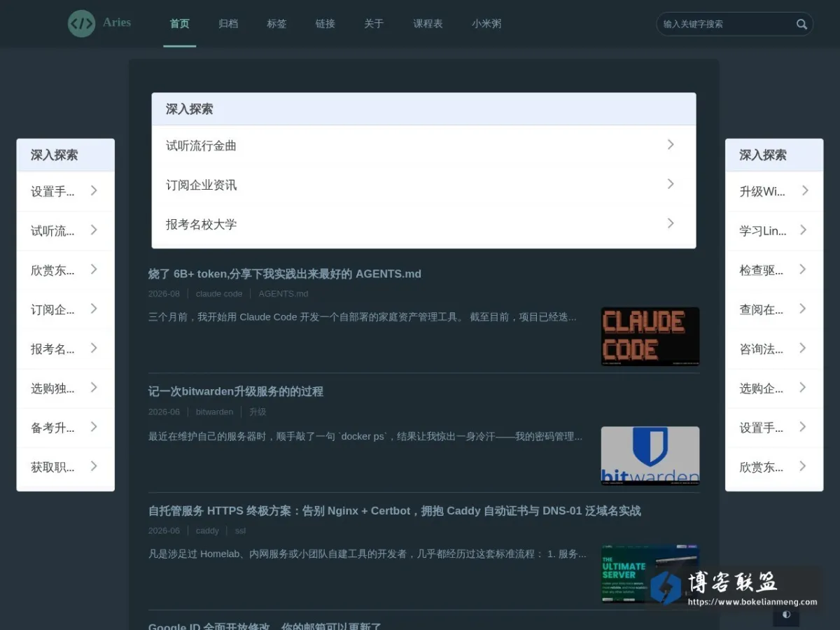Screen dimensions: 840x630
Task: Open the 学习Lin... row
Action: pos(774,231)
